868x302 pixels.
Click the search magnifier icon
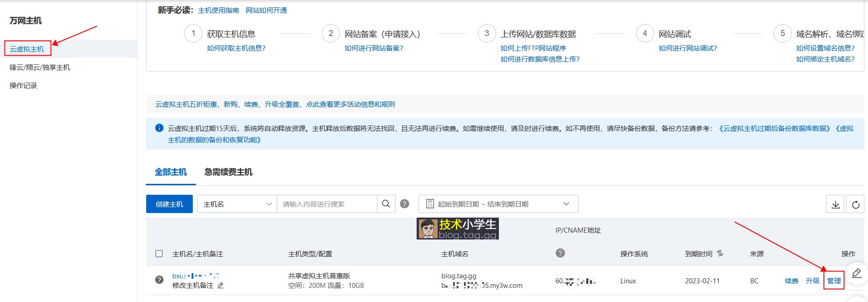tap(386, 204)
